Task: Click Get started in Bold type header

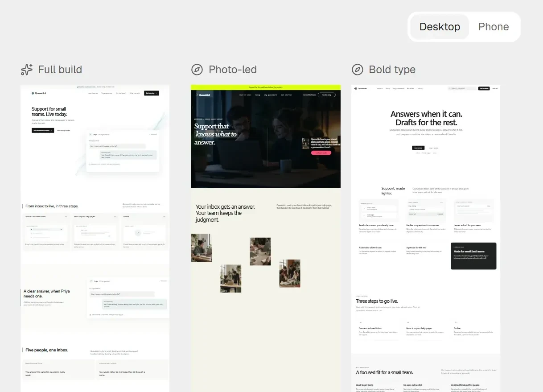Action: click(484, 88)
